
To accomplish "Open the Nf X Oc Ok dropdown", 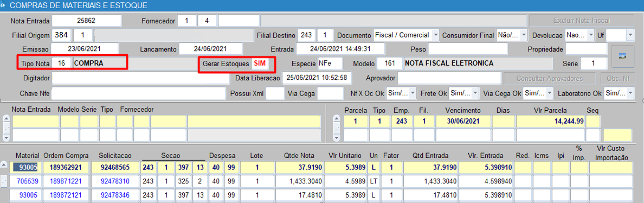I will (413, 93).
